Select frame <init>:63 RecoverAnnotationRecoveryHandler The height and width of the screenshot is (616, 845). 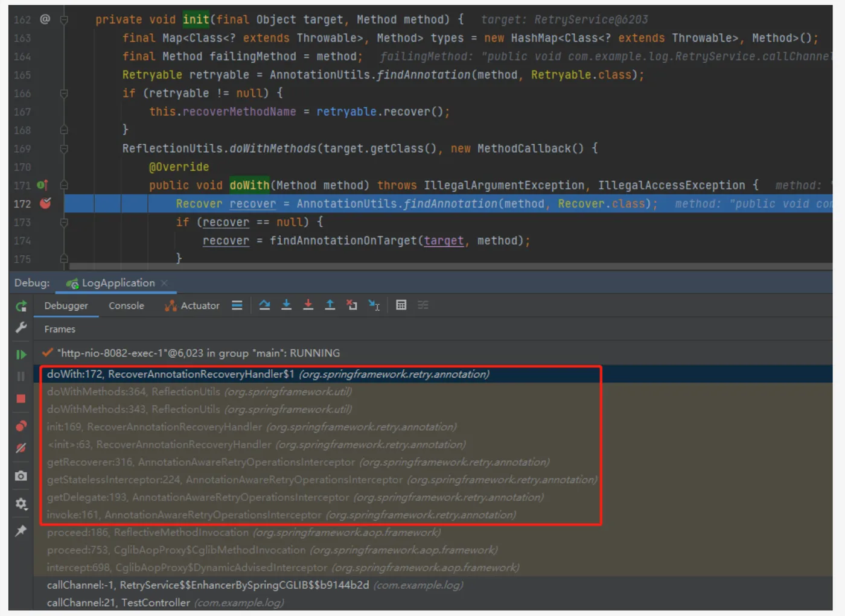[x=433, y=444]
